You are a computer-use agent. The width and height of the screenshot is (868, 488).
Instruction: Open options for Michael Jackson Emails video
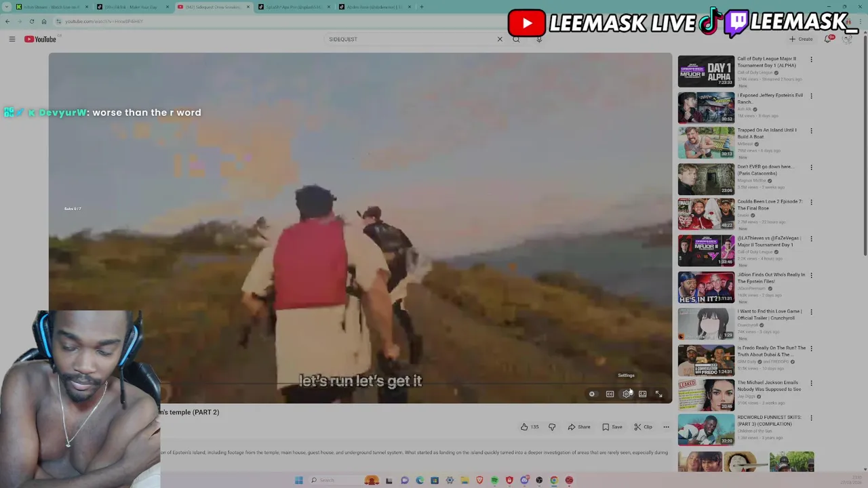(x=811, y=384)
